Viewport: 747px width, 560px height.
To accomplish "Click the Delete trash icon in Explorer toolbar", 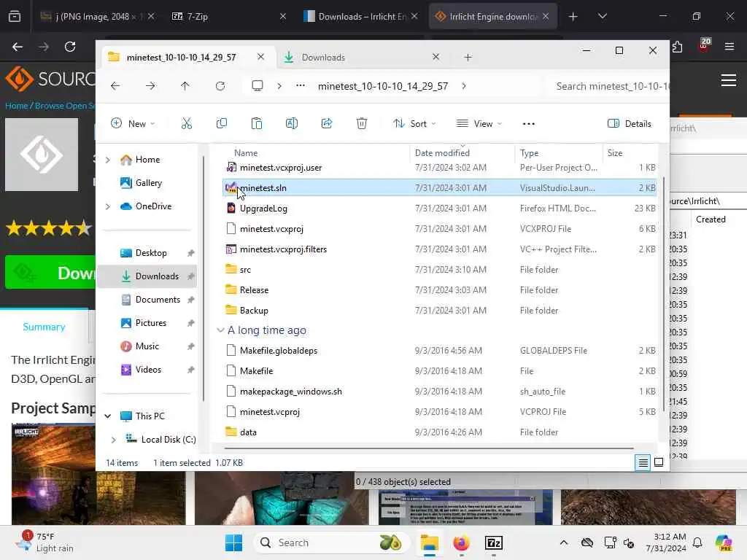I will point(362,124).
